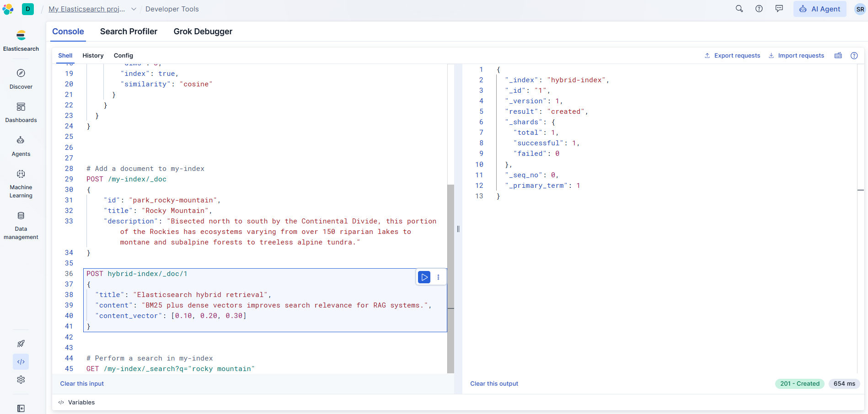Click Clear this output
This screenshot has width=868, height=414.
click(494, 384)
